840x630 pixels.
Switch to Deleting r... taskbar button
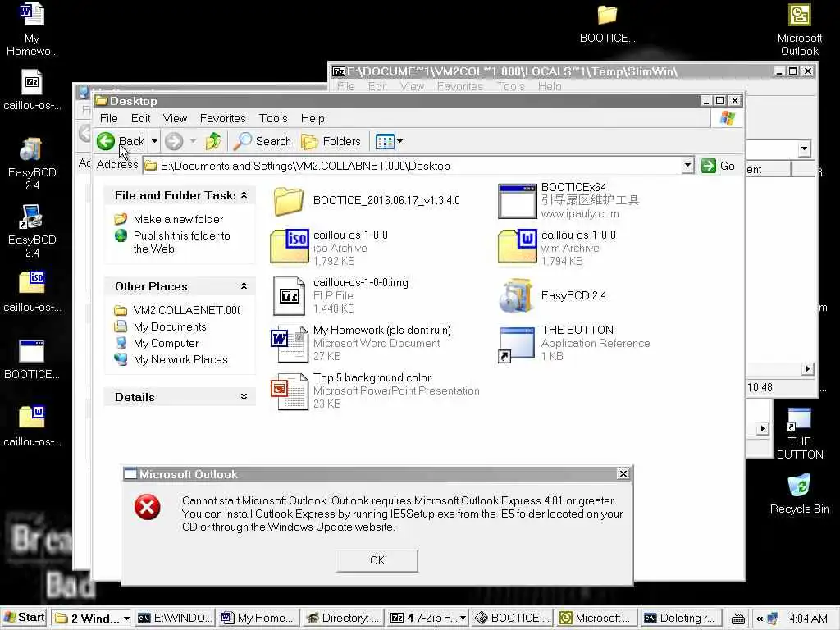pyautogui.click(x=681, y=619)
